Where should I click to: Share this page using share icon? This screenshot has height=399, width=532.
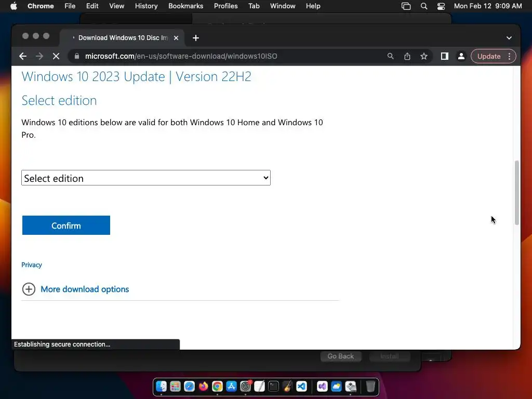coord(407,56)
